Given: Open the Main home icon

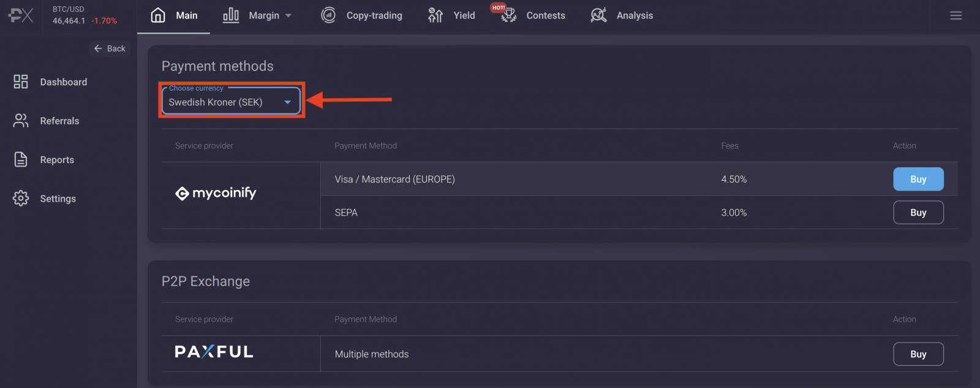Looking at the screenshot, I should tap(158, 15).
